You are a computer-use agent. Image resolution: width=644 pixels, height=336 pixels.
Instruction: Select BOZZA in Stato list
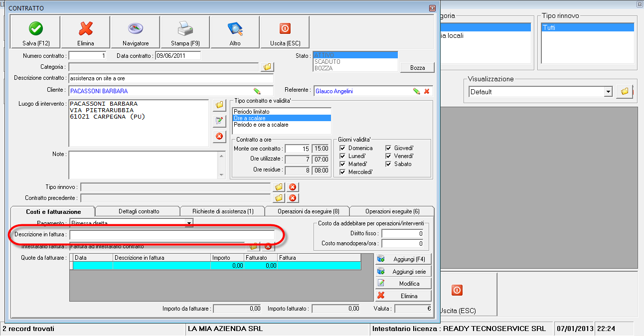[x=355, y=68]
